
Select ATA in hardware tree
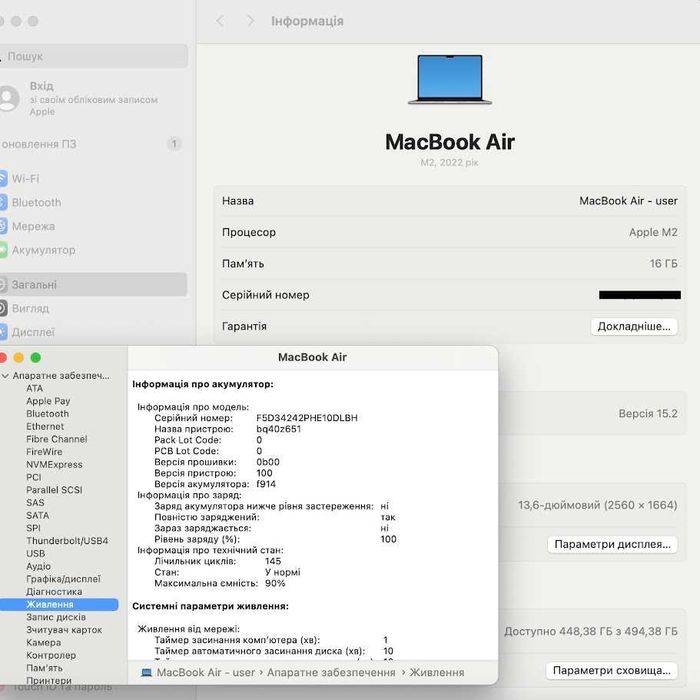(x=34, y=388)
